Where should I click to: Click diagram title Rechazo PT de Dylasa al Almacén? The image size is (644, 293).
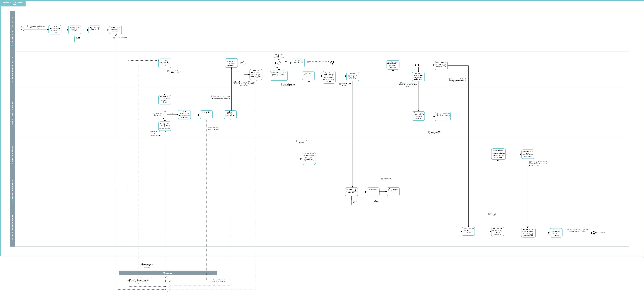click(13, 3)
